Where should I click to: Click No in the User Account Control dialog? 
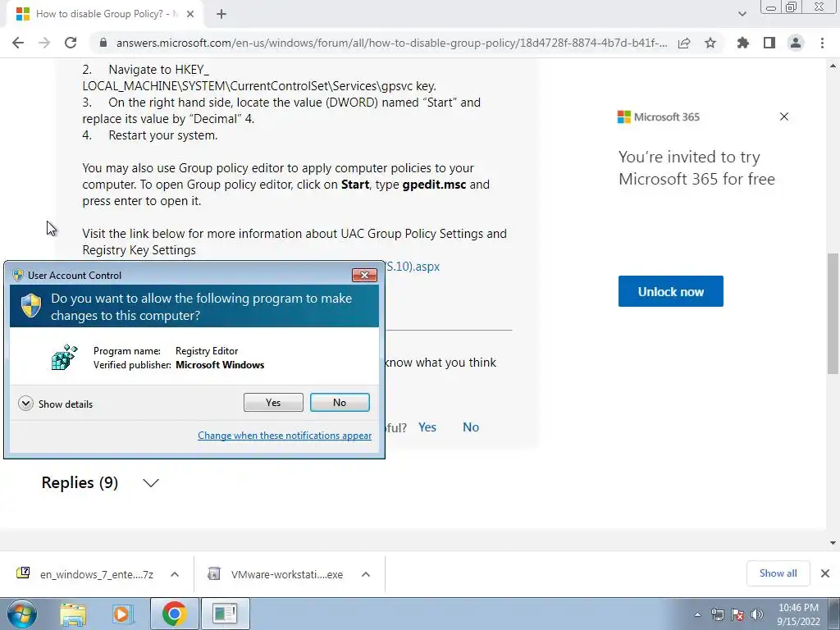click(x=340, y=402)
